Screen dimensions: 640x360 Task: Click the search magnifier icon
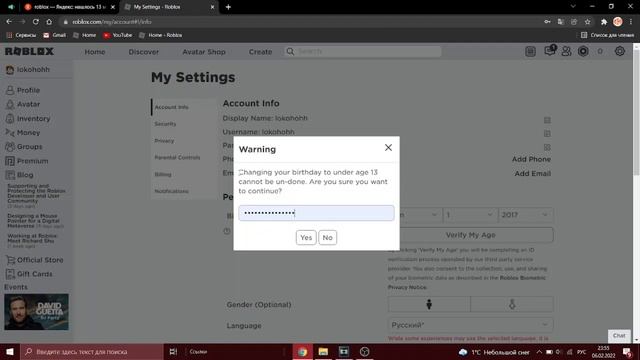pyautogui.click(x=290, y=51)
